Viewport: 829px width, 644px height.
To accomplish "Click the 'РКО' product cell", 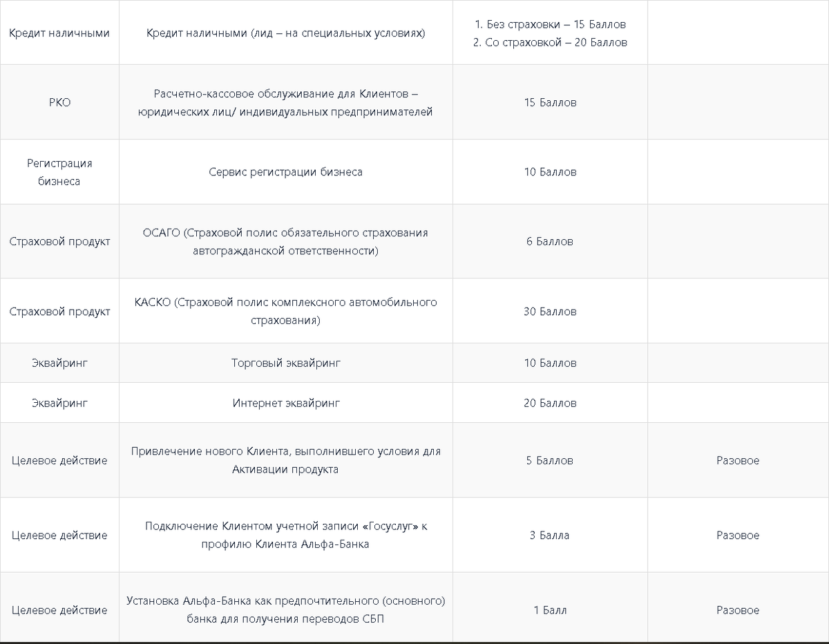I will pyautogui.click(x=59, y=102).
